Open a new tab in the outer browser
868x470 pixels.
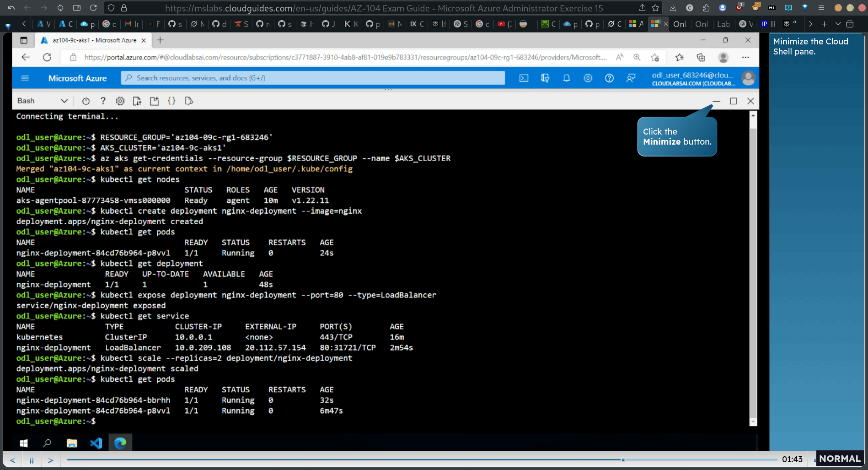[x=824, y=24]
